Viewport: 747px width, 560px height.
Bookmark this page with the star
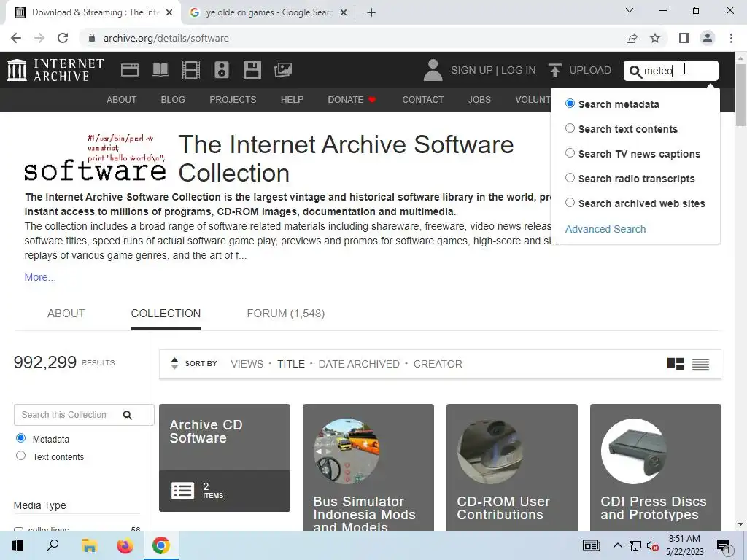click(655, 38)
